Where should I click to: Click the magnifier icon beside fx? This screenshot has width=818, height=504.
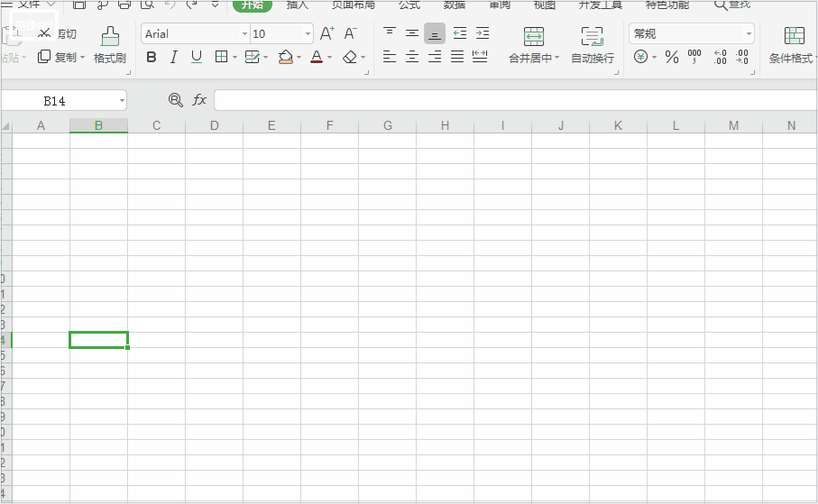[176, 100]
